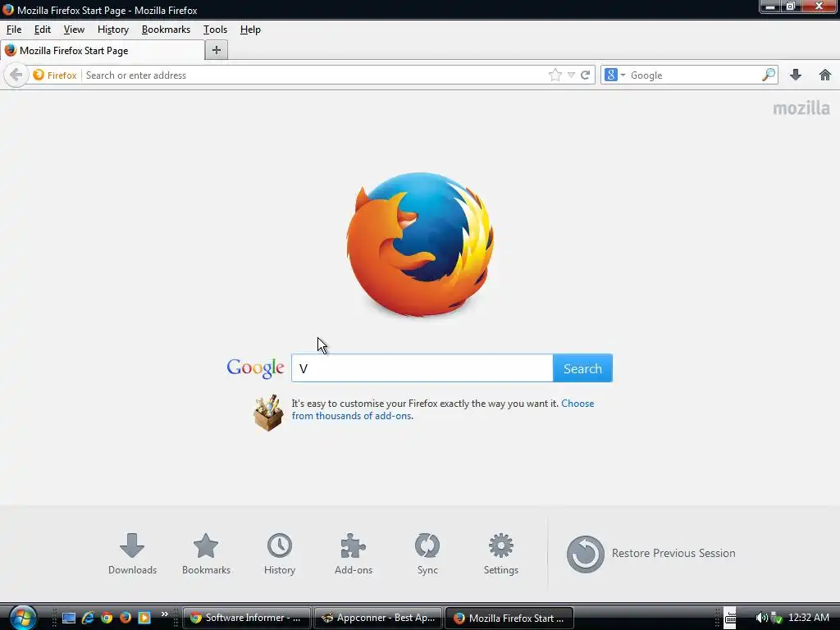Open Settings gear launcher
840x630 pixels.
[x=501, y=554]
